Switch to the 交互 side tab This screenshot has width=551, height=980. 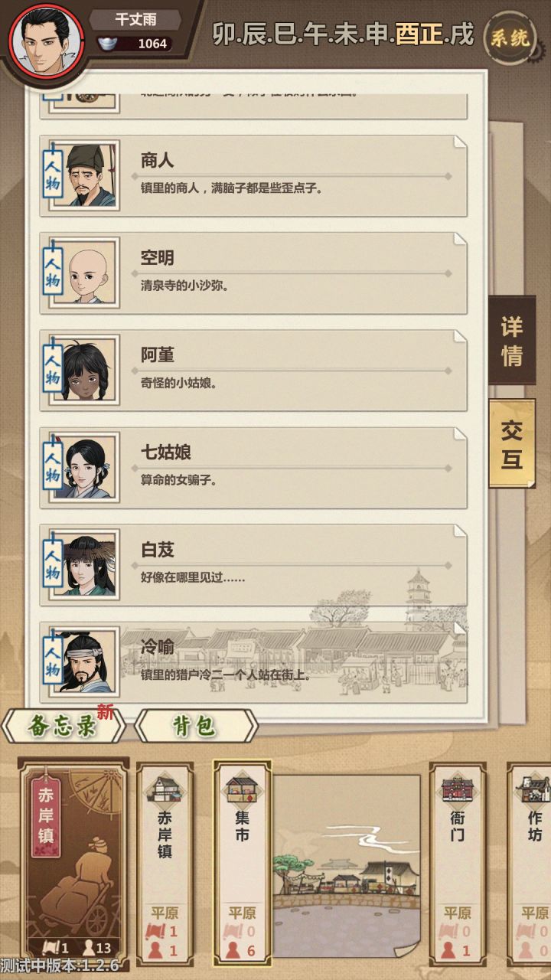point(512,443)
